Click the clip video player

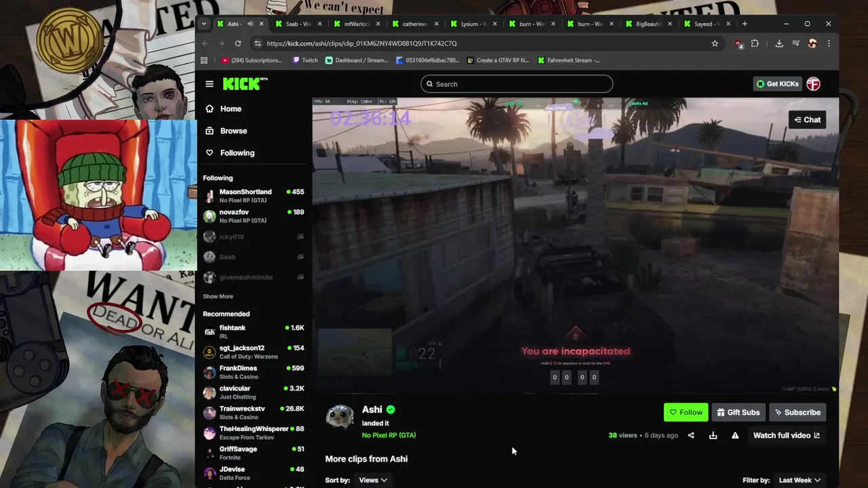pos(575,245)
